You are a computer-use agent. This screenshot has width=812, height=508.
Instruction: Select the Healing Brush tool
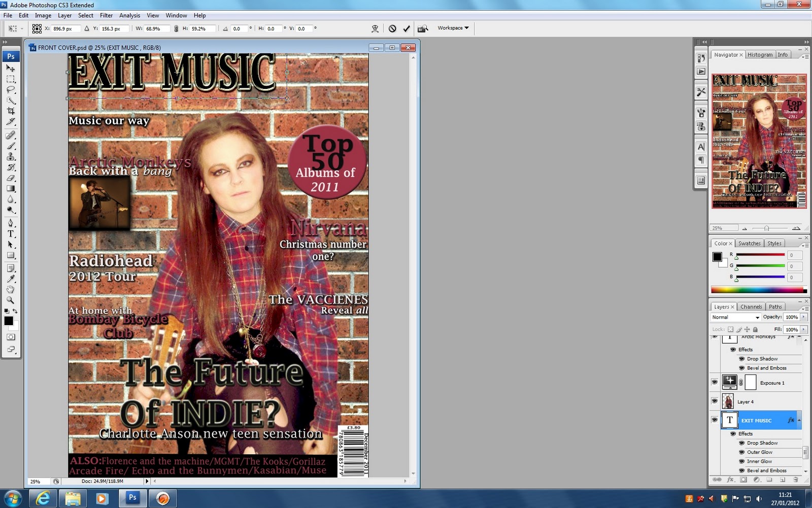pyautogui.click(x=11, y=135)
